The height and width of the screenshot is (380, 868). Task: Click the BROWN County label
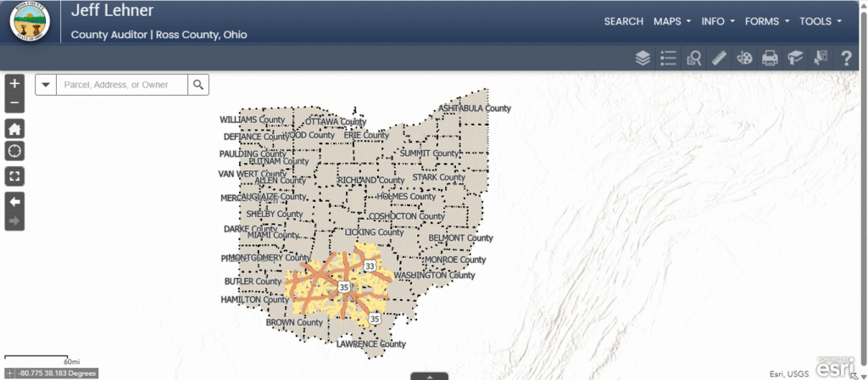coord(294,322)
